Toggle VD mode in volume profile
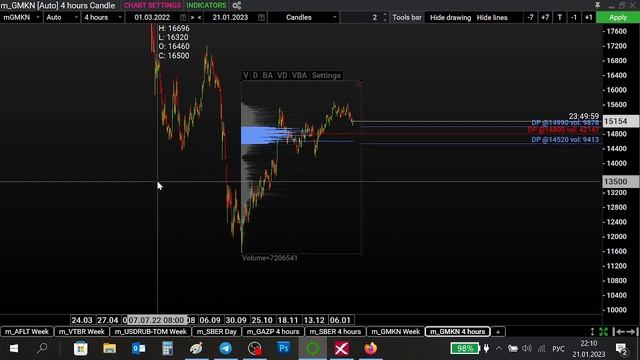The height and width of the screenshot is (360, 640). 282,76
